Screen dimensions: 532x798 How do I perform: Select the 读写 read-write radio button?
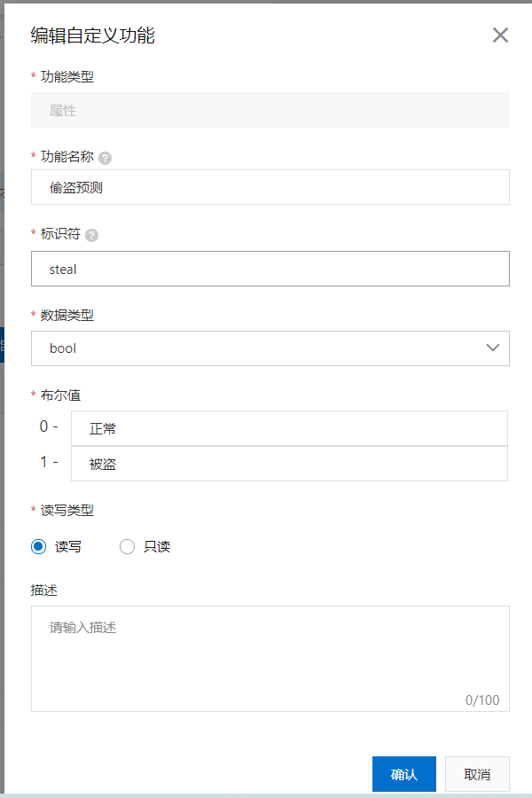pyautogui.click(x=37, y=546)
